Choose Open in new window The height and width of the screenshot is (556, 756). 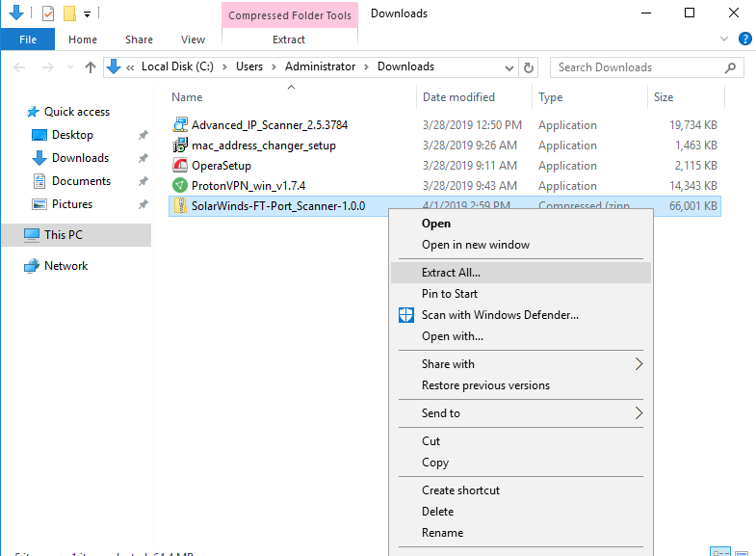point(521,245)
